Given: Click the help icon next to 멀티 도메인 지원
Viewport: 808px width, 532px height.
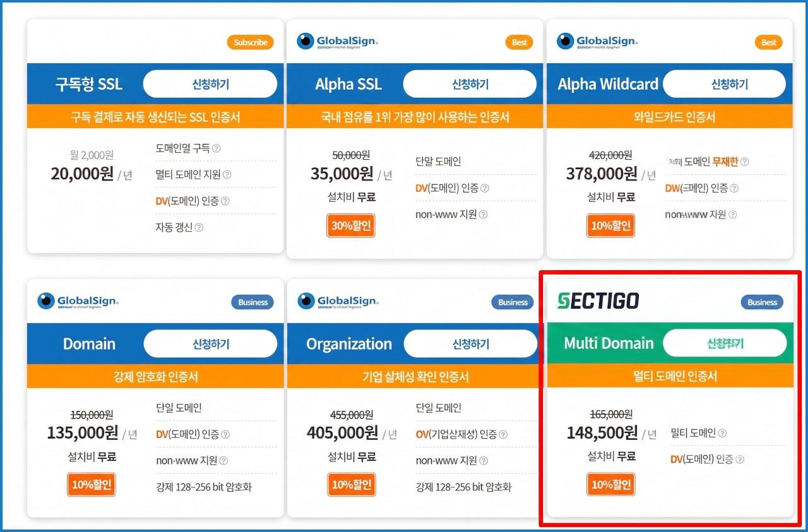Looking at the screenshot, I should click(x=227, y=175).
